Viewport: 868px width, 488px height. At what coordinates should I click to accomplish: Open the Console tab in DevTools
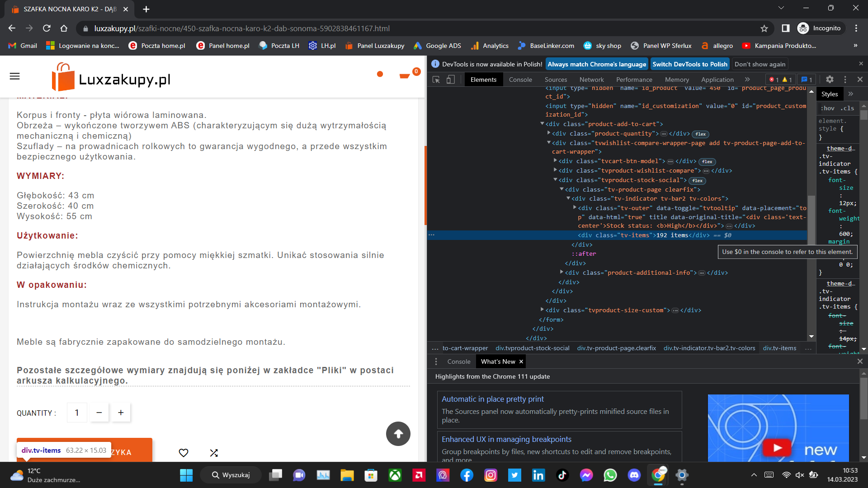(520, 80)
